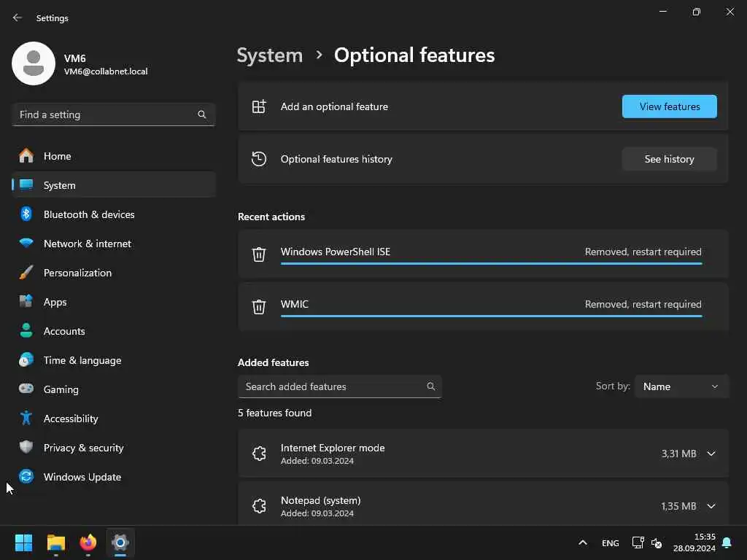Expand the Notepad (system) feature entry
The width and height of the screenshot is (747, 560).
[711, 506]
